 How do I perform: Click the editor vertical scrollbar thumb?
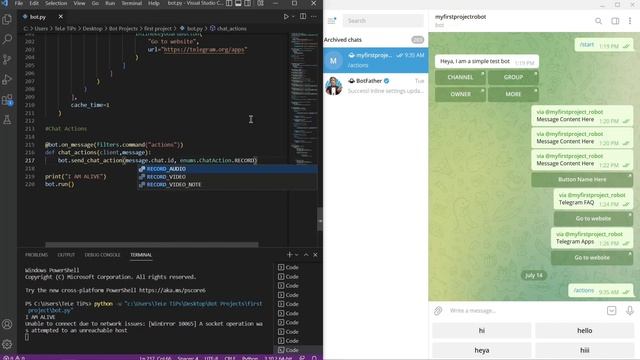(x=320, y=219)
